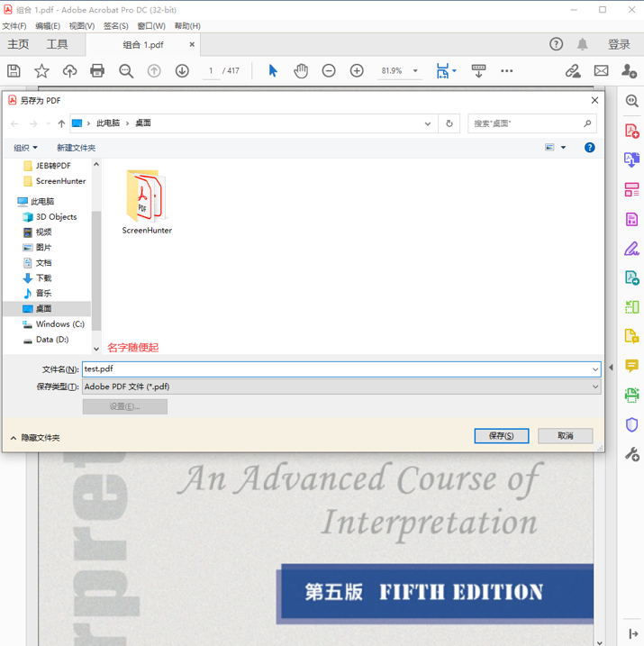Open the 编辑(E) menu
Image resolution: width=644 pixels, height=646 pixels.
click(x=48, y=26)
